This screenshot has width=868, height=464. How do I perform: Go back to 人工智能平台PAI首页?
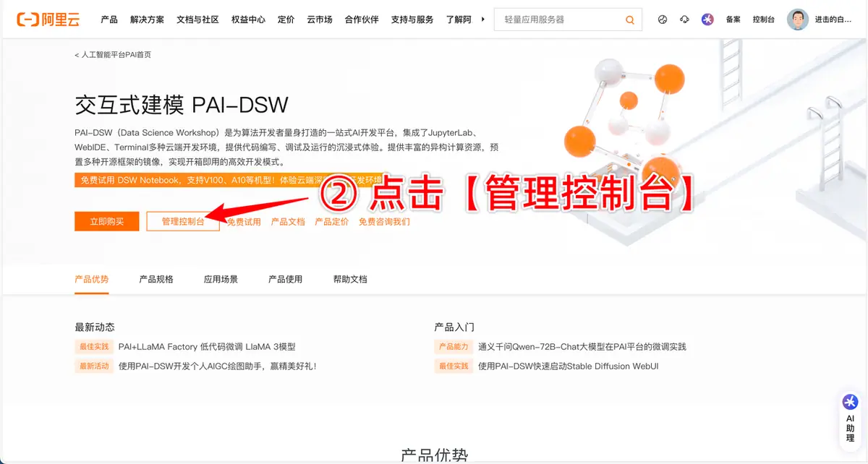click(x=113, y=55)
